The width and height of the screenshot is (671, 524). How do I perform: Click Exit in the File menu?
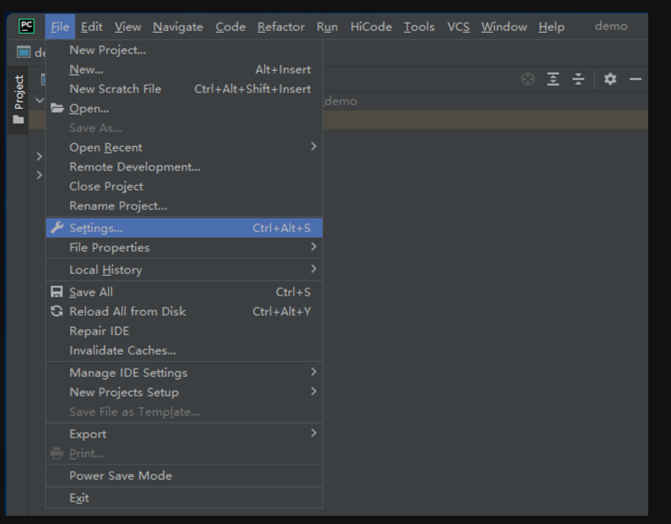tap(184, 498)
